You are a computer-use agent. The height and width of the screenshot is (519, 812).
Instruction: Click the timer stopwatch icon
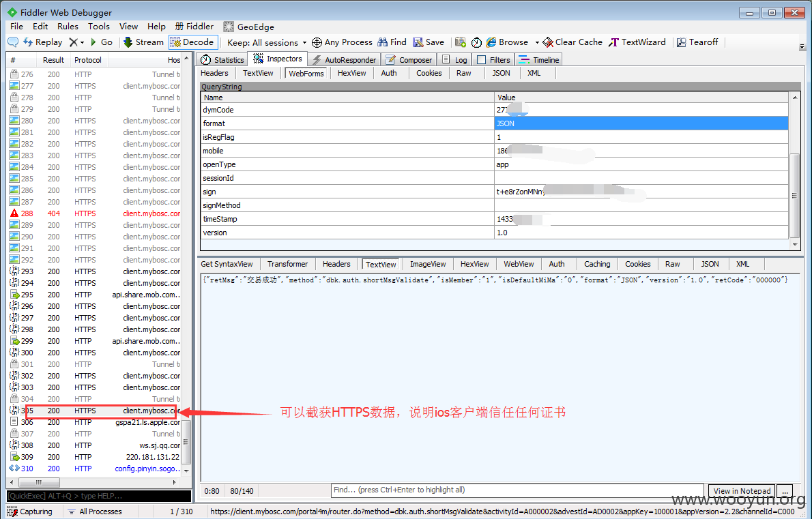[x=476, y=42]
